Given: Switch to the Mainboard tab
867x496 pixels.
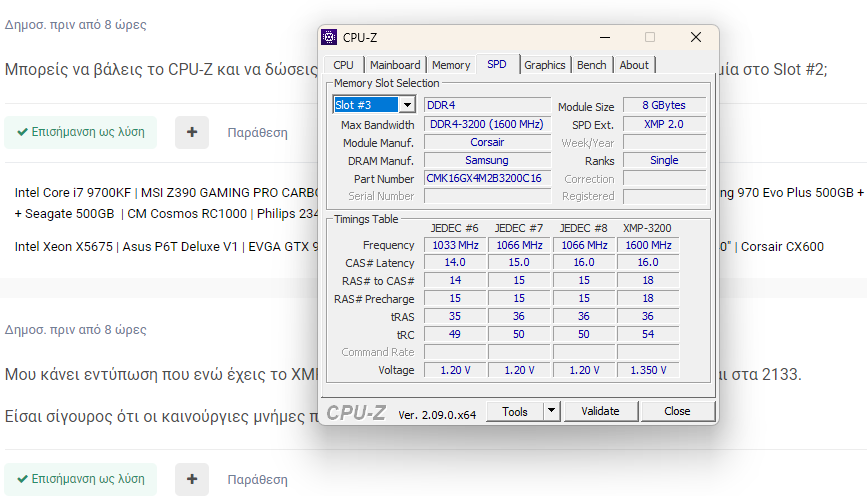Looking at the screenshot, I should pos(395,65).
